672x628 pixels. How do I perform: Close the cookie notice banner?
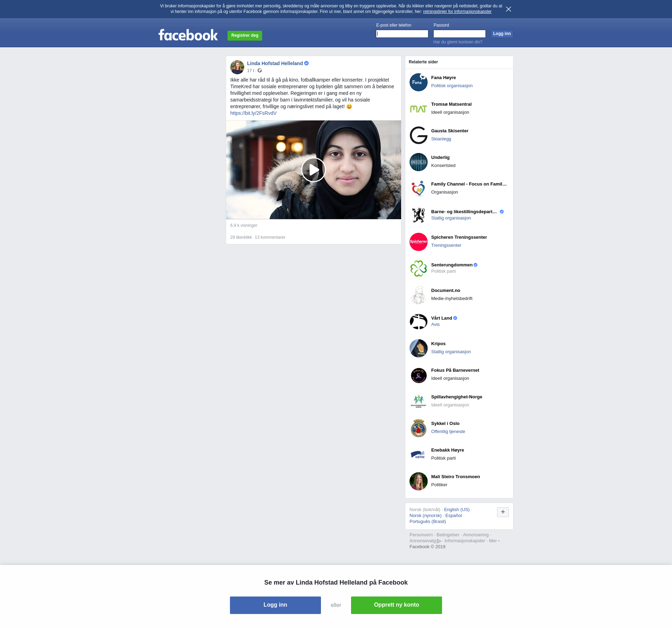click(x=509, y=9)
